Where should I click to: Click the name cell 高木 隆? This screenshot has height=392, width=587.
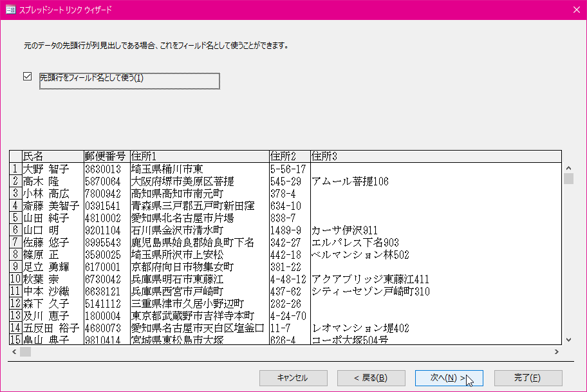tap(53, 182)
